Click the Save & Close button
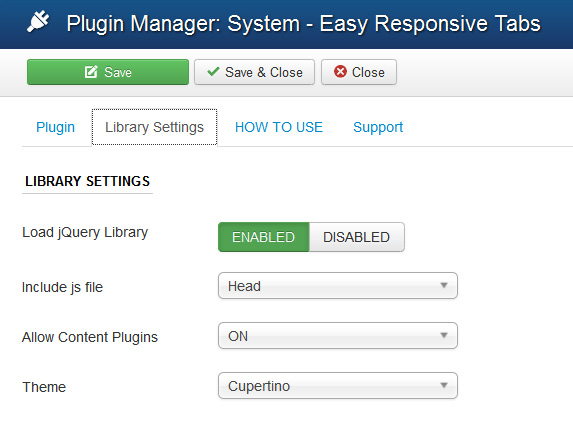The width and height of the screenshot is (573, 431). [254, 72]
